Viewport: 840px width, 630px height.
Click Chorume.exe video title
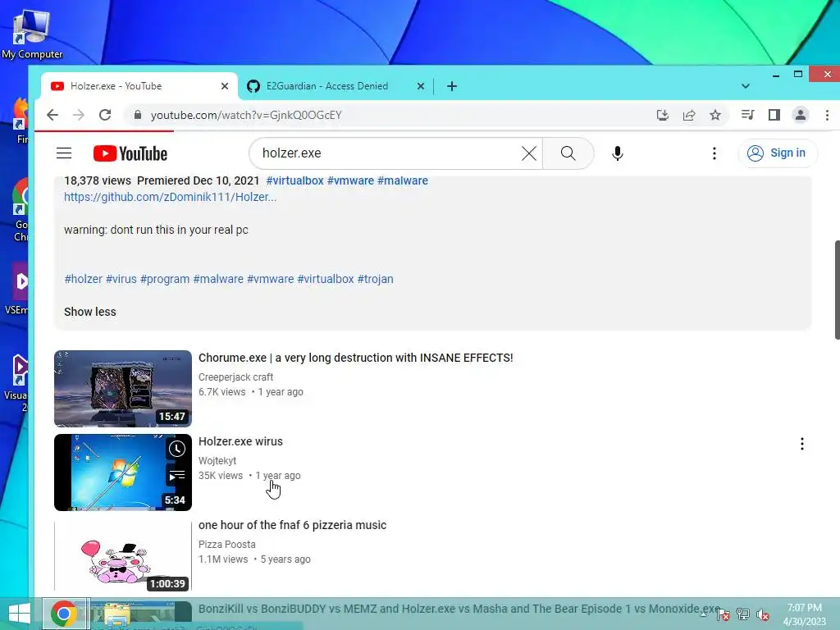pyautogui.click(x=356, y=358)
